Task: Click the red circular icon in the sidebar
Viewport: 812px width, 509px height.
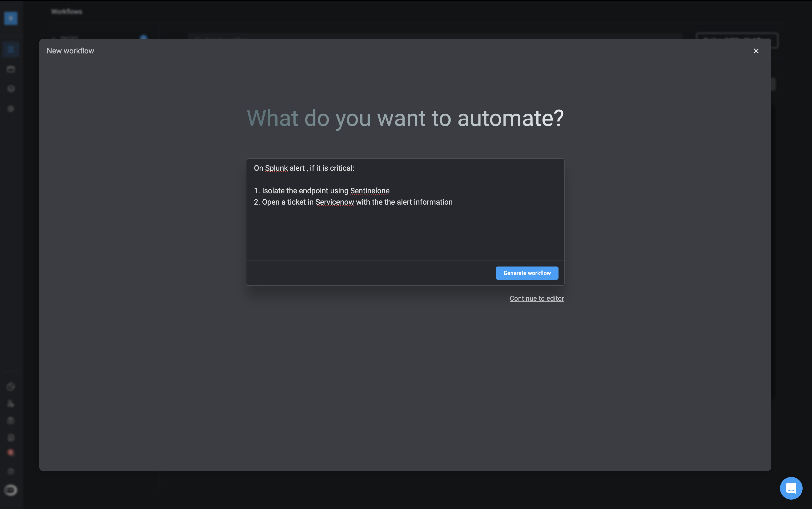Action: (11, 452)
